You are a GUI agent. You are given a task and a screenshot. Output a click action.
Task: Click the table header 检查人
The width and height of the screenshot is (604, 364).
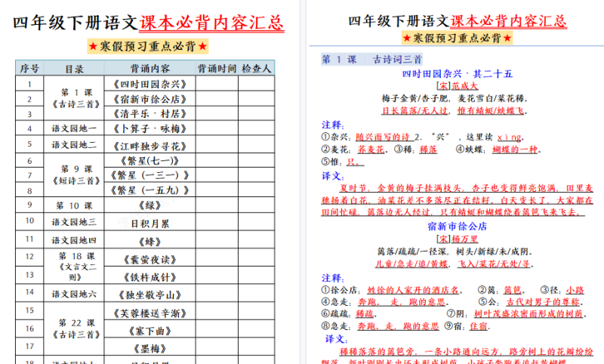(x=257, y=69)
